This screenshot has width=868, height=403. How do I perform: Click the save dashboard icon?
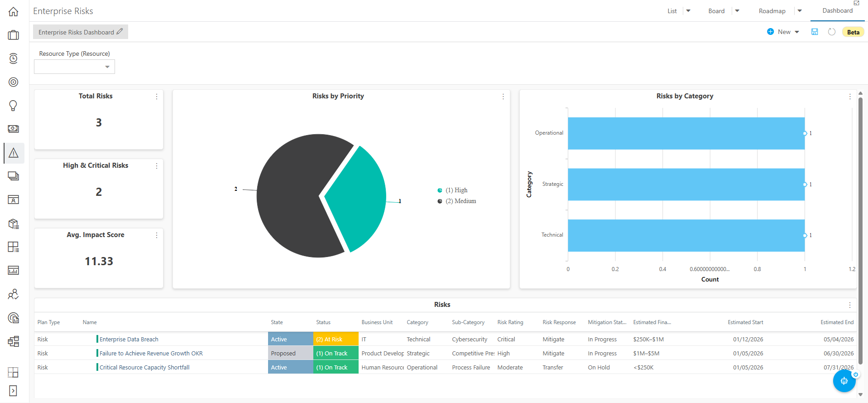pos(815,32)
